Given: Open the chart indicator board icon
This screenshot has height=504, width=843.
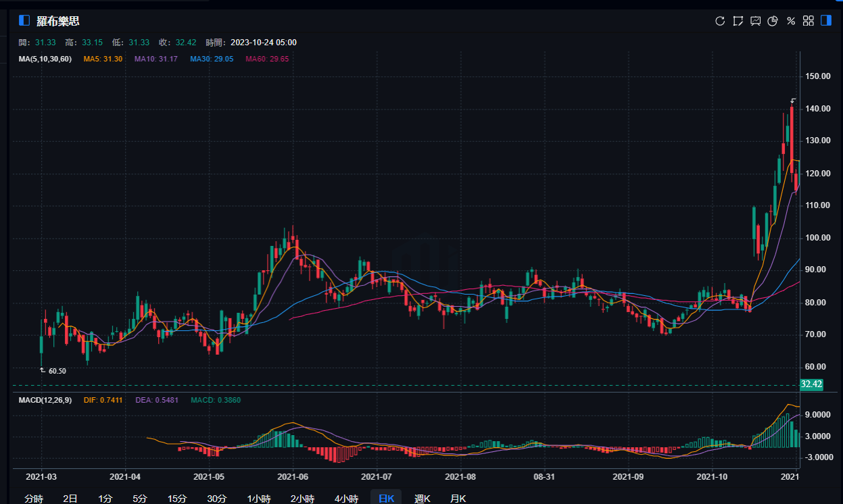Looking at the screenshot, I should [x=756, y=21].
